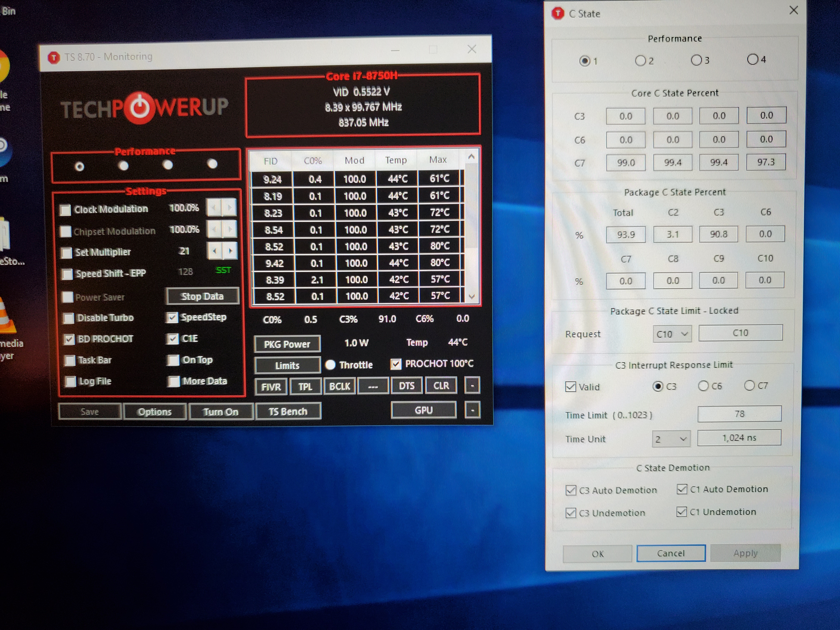Select C7 for Interrupt Response Limit
This screenshot has width=840, height=630.
tap(749, 385)
